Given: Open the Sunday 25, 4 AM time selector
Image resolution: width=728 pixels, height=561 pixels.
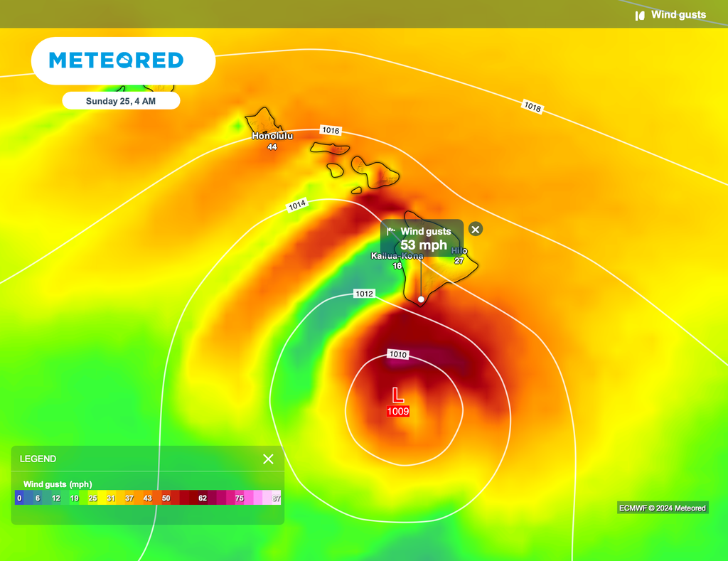Looking at the screenshot, I should 121,101.
